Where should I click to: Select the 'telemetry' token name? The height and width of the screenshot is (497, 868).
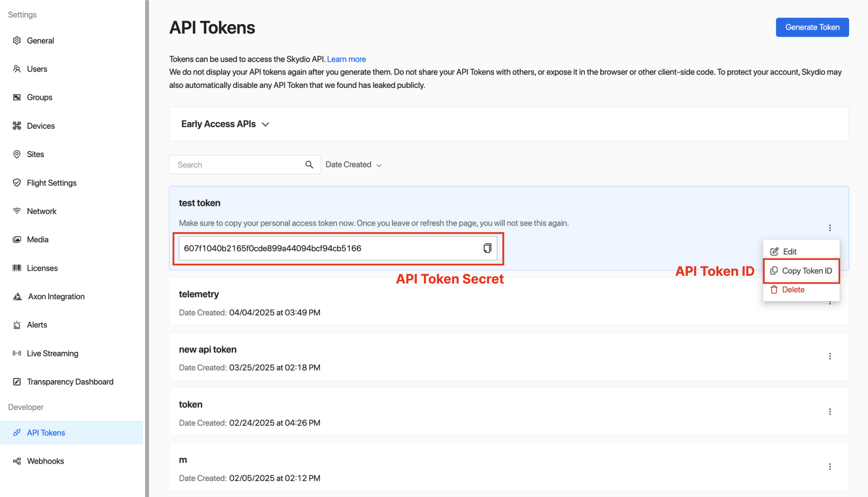click(199, 294)
